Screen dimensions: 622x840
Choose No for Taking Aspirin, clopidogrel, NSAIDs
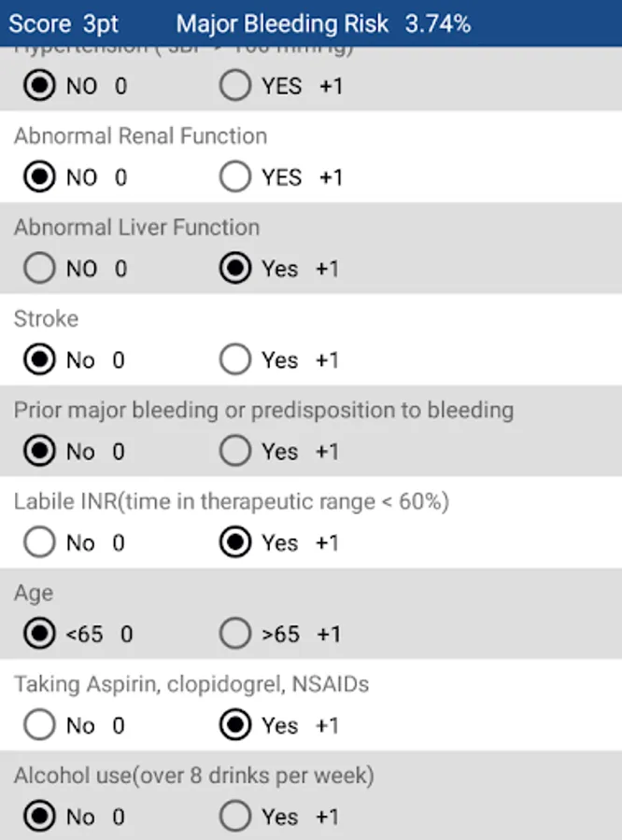point(39,725)
